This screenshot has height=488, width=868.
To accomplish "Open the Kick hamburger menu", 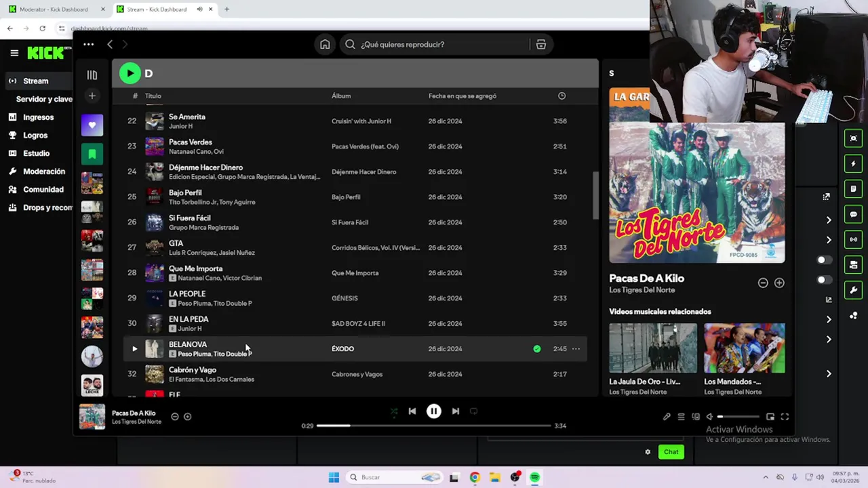I will [14, 52].
